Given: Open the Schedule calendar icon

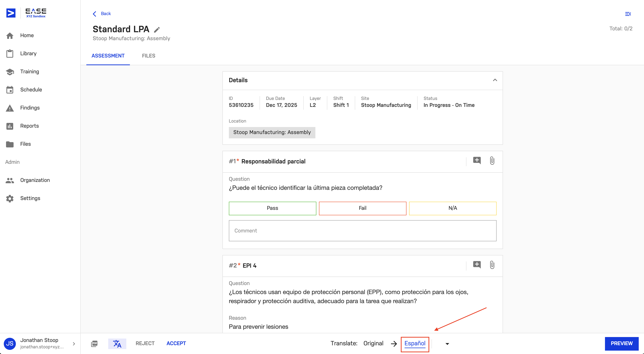Looking at the screenshot, I should [x=10, y=90].
